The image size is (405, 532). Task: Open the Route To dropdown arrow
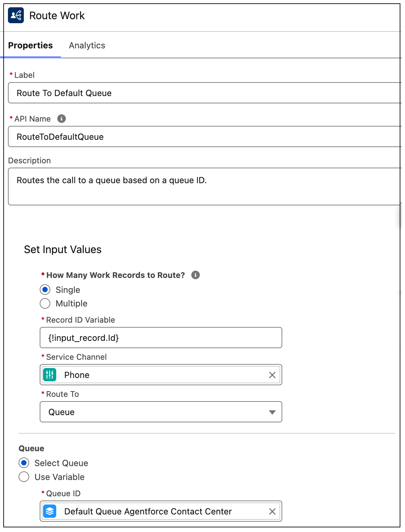[272, 412]
